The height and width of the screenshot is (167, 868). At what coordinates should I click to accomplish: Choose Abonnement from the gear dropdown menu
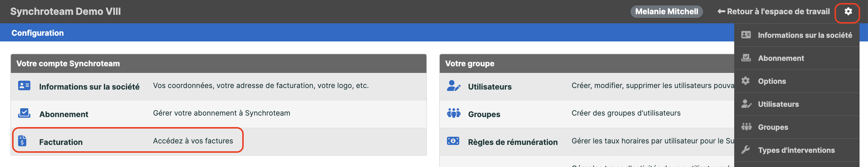796,58
